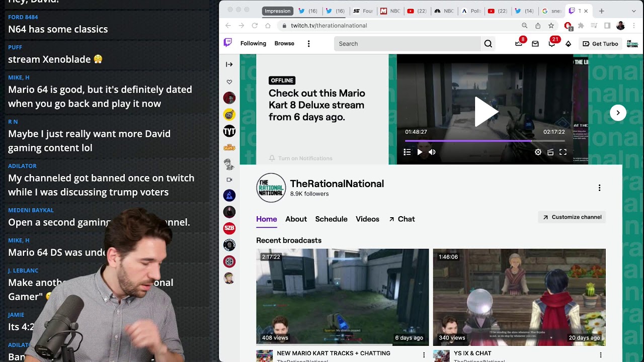The height and width of the screenshot is (362, 644).
Task: Close the active Twitch browser tab
Action: tap(586, 11)
